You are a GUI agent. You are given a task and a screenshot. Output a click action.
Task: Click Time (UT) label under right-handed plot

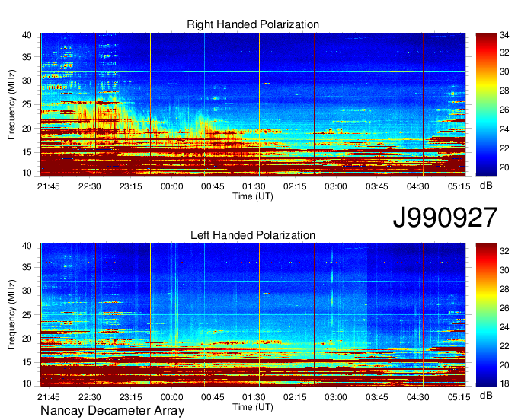(x=253, y=196)
